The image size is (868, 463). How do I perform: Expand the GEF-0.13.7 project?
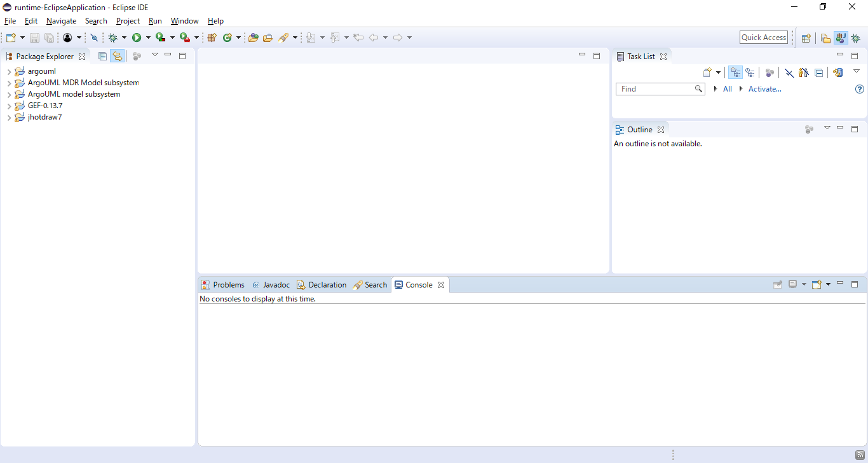[x=9, y=106]
